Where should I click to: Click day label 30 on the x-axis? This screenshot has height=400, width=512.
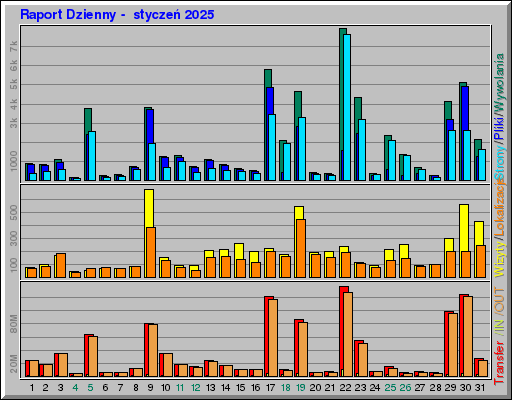click(x=466, y=388)
